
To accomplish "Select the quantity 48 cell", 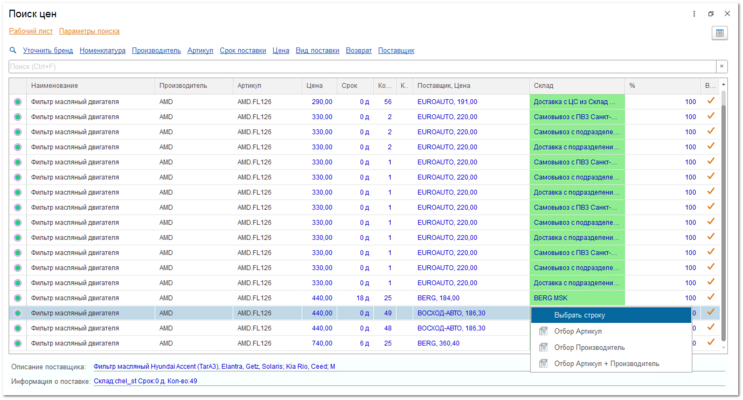I will (x=385, y=328).
